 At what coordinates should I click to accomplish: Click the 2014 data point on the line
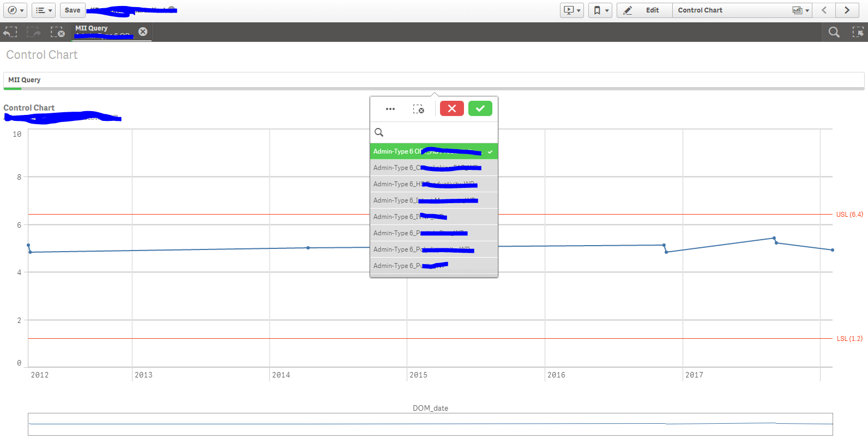(308, 248)
